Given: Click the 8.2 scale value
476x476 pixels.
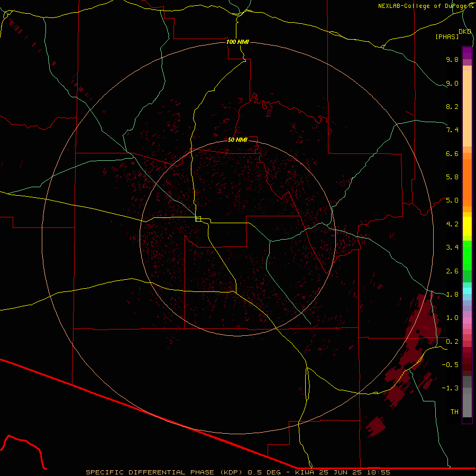Looking at the screenshot, I should coord(452,106).
